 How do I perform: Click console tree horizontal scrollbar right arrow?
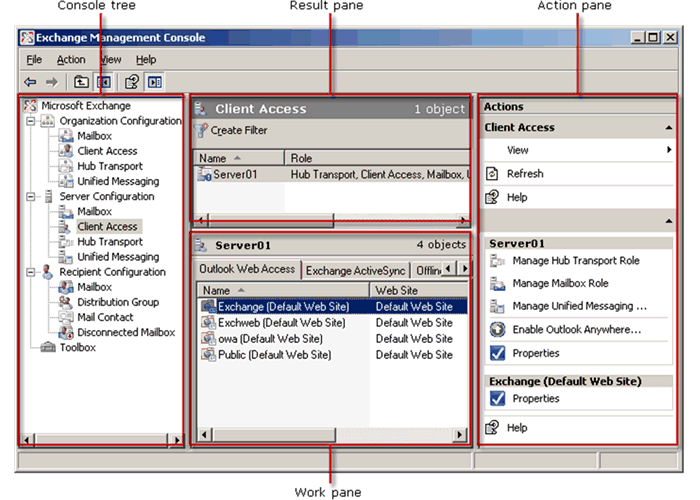[x=177, y=440]
